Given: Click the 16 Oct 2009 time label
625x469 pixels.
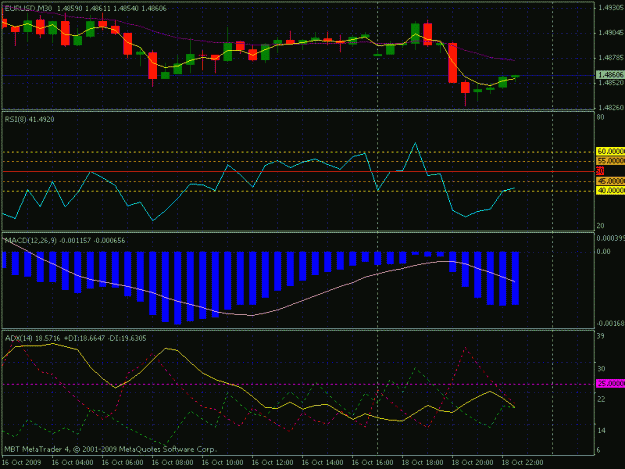Looking at the screenshot, I should (x=22, y=463).
